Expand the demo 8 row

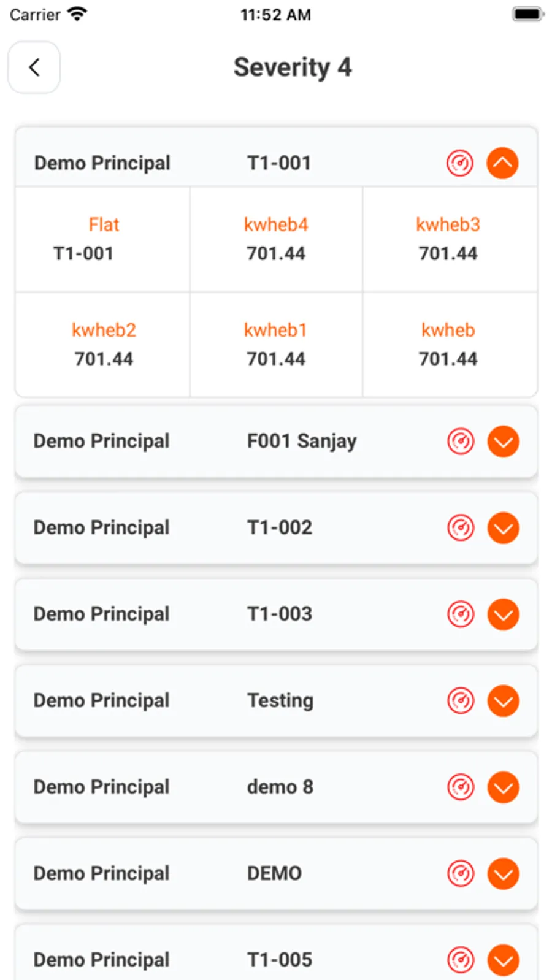pyautogui.click(x=503, y=787)
